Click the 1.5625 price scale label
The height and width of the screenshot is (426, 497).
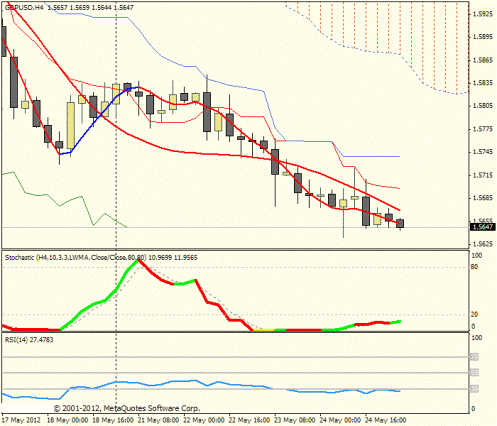click(483, 244)
